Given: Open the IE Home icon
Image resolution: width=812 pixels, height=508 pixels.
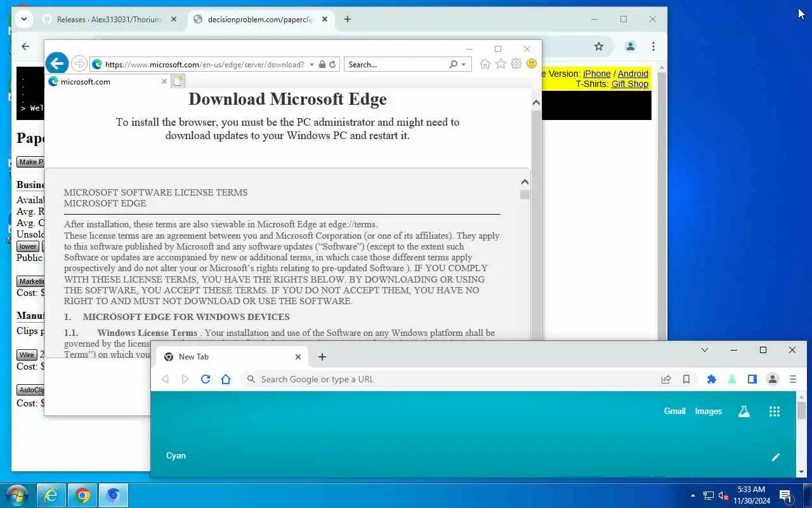Looking at the screenshot, I should [485, 63].
